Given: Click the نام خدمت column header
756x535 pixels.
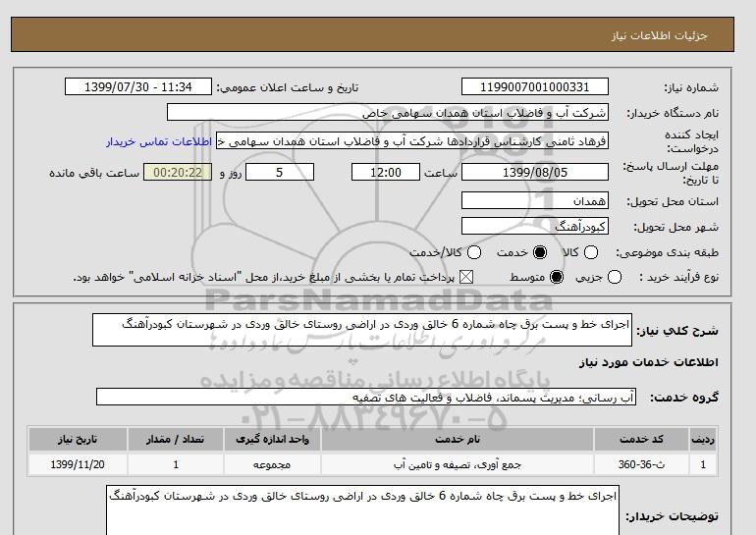Looking at the screenshot, I should pos(458,440).
